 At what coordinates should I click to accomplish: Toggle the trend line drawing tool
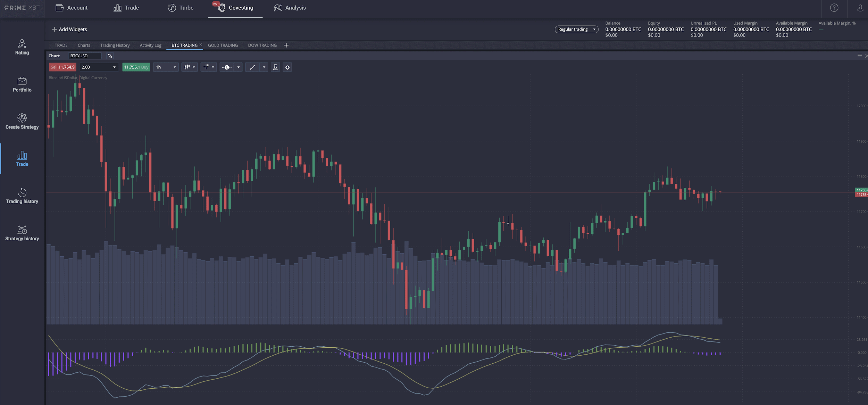point(252,67)
